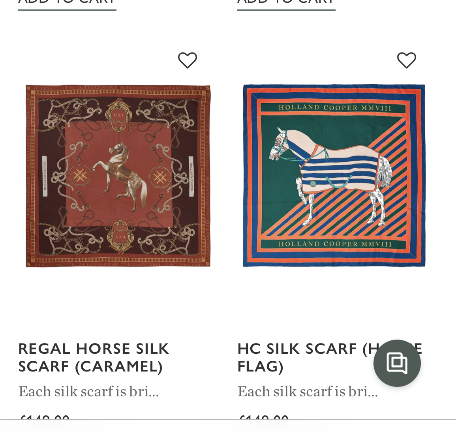
Task: Open Regal Horse Silk Scarf (Caramel) title link
Action: click(94, 358)
